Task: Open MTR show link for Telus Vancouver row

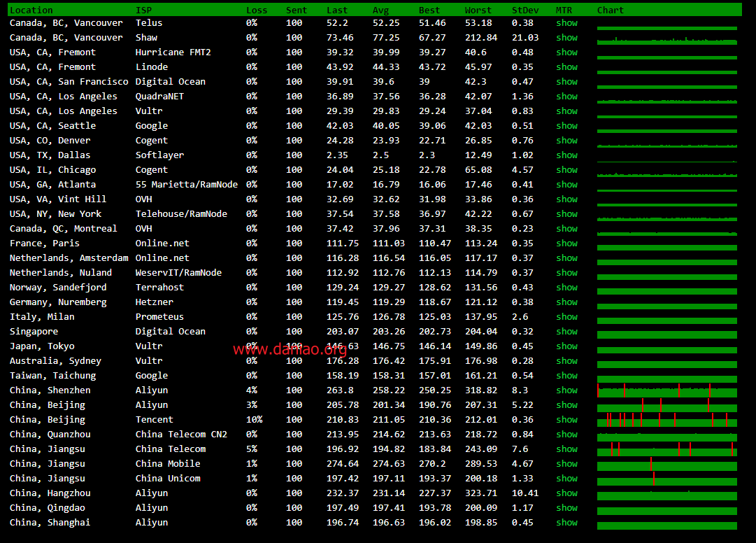Action: click(566, 22)
